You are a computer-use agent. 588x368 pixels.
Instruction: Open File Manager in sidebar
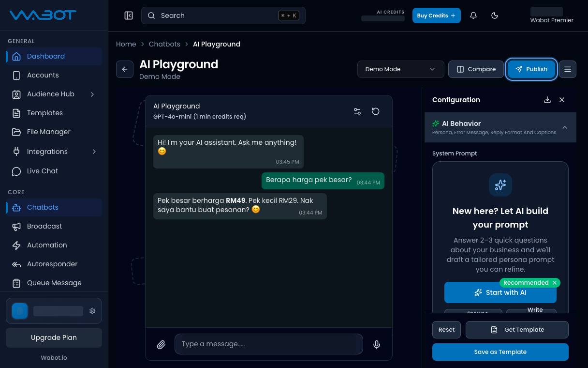coord(54,132)
